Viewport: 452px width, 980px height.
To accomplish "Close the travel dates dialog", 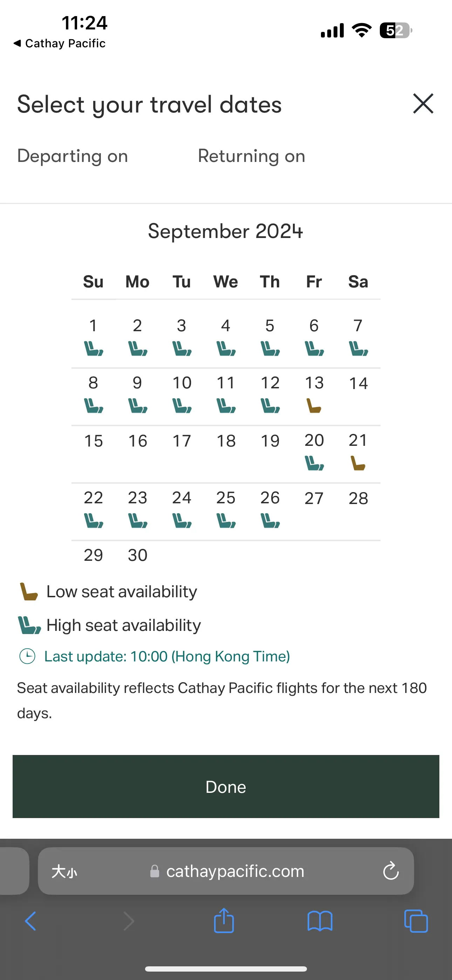I will (x=423, y=103).
